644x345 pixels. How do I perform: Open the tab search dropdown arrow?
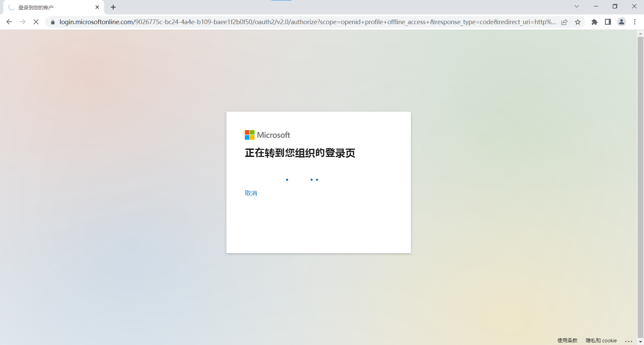(x=577, y=6)
